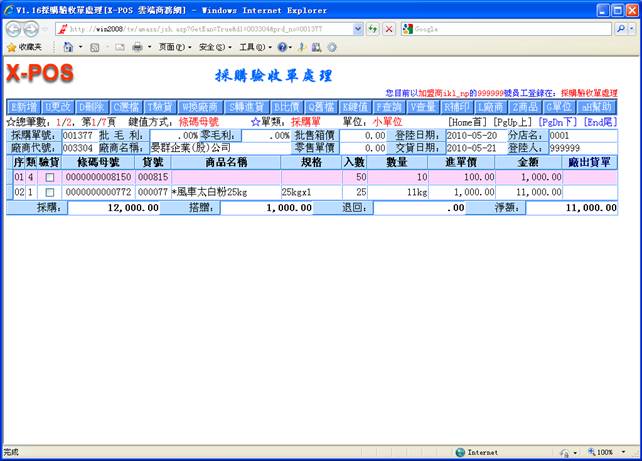Click the printer icon in command bar
642x461 pixels.
136,47
